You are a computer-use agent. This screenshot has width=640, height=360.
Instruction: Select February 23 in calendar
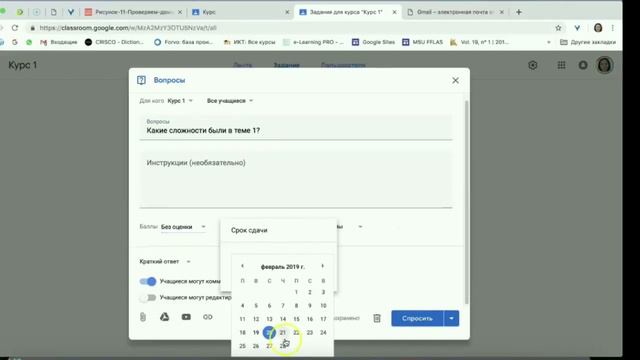310,332
